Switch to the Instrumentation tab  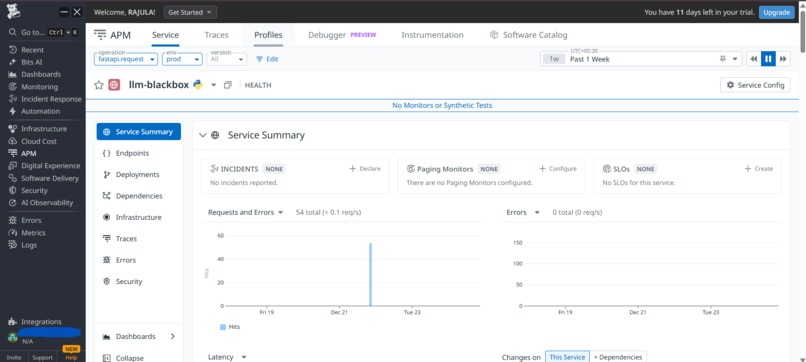pos(432,35)
